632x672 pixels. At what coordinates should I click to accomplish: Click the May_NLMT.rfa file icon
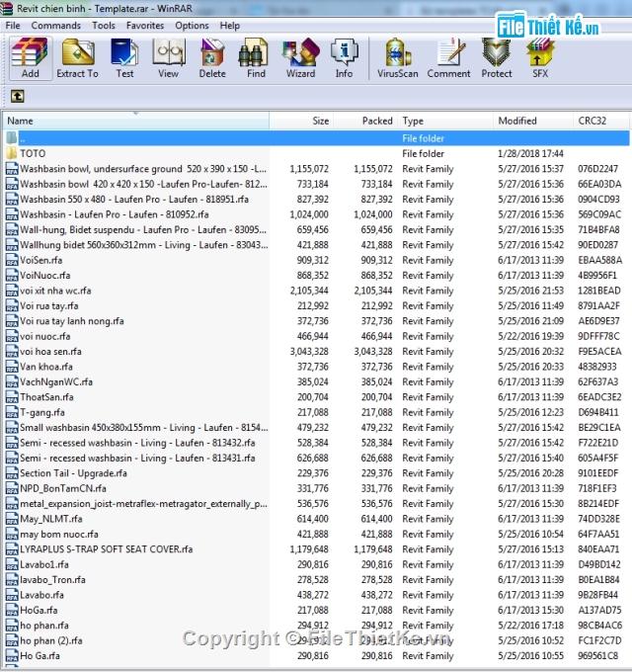[12, 519]
